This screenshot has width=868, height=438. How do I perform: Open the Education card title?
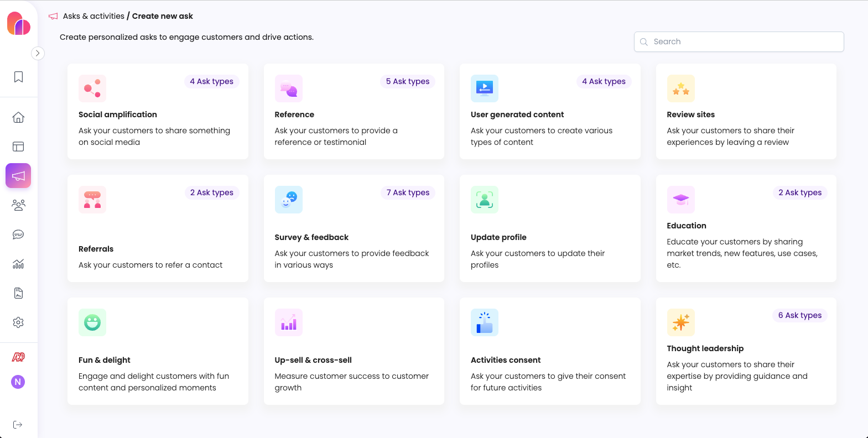tap(687, 226)
